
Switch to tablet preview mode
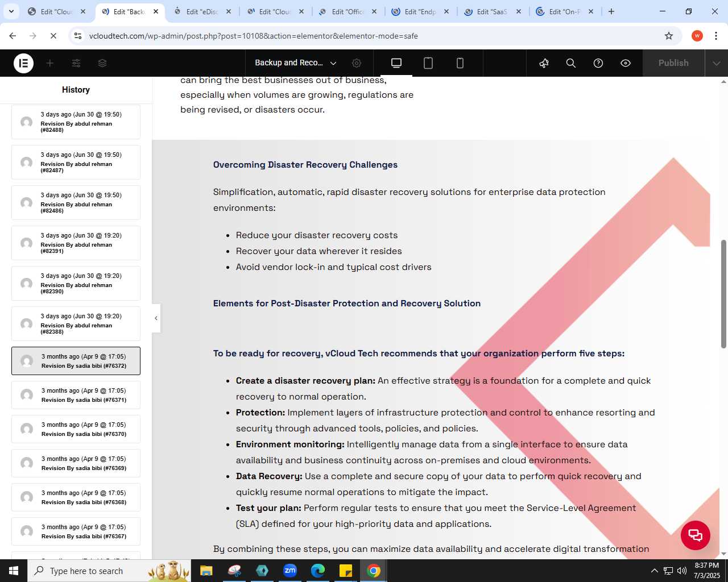coord(428,63)
